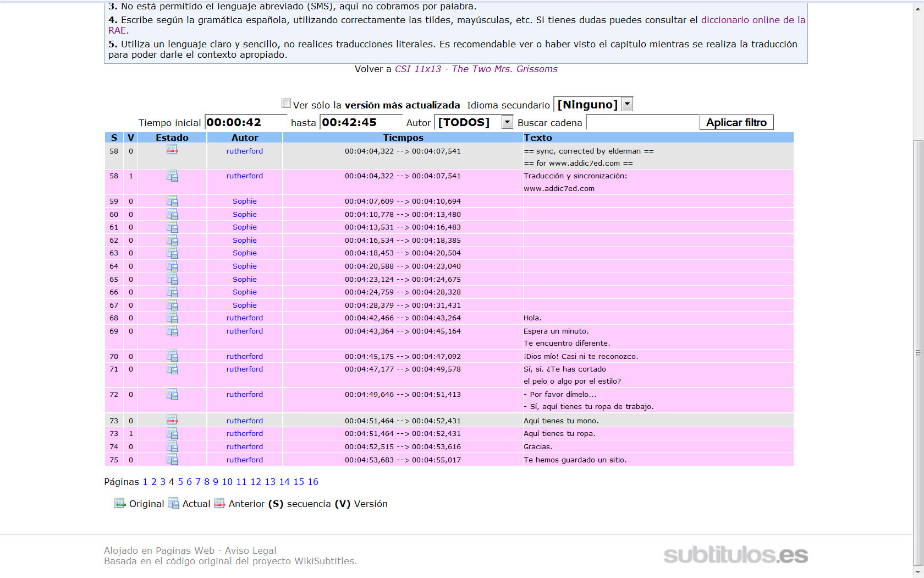Toggle 'Ver sólo la versión más actualizada' checkbox
The image size is (924, 578).
(286, 103)
